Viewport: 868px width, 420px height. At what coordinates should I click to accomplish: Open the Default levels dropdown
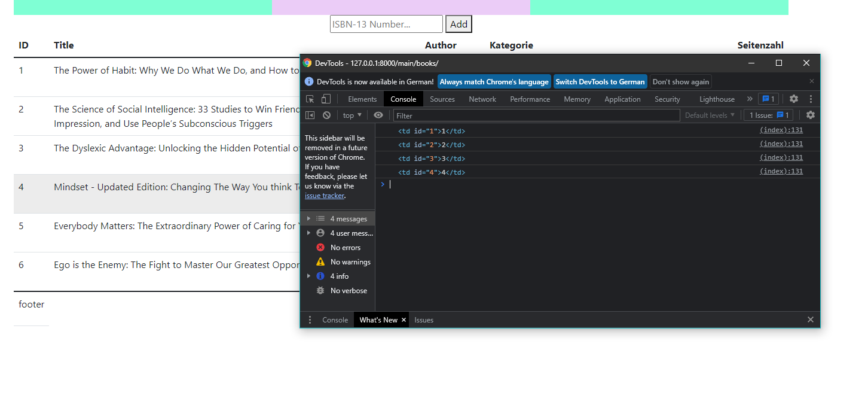pos(710,115)
